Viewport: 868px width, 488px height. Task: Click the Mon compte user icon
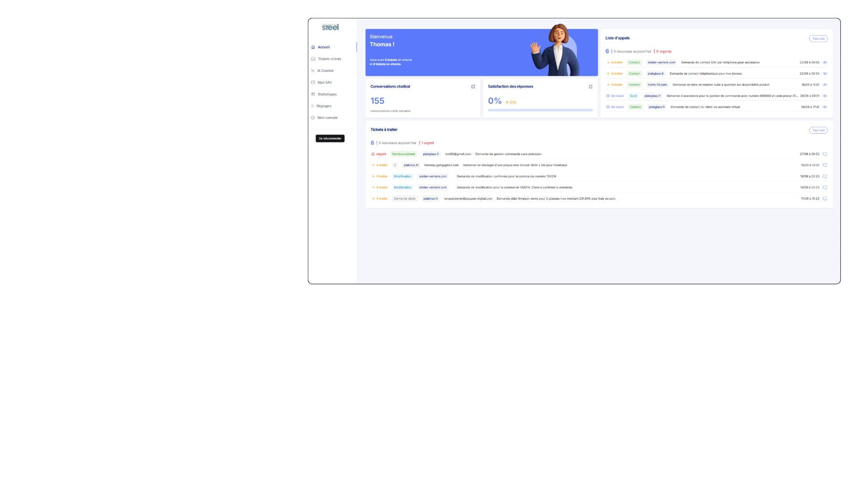pyautogui.click(x=313, y=117)
